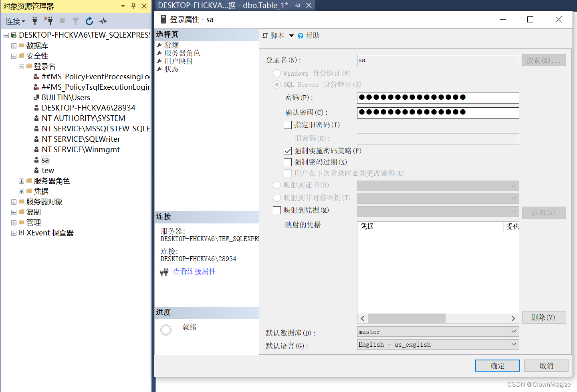Click the 确定 button to confirm

click(497, 365)
